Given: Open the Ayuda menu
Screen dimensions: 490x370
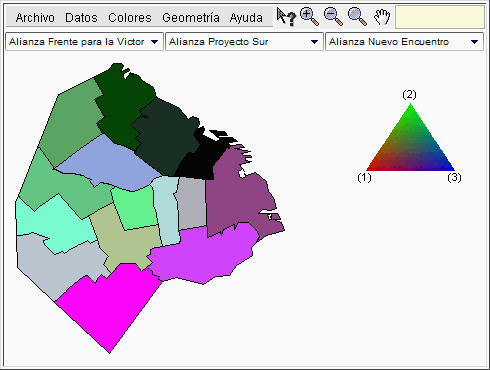Looking at the screenshot, I should (x=246, y=17).
